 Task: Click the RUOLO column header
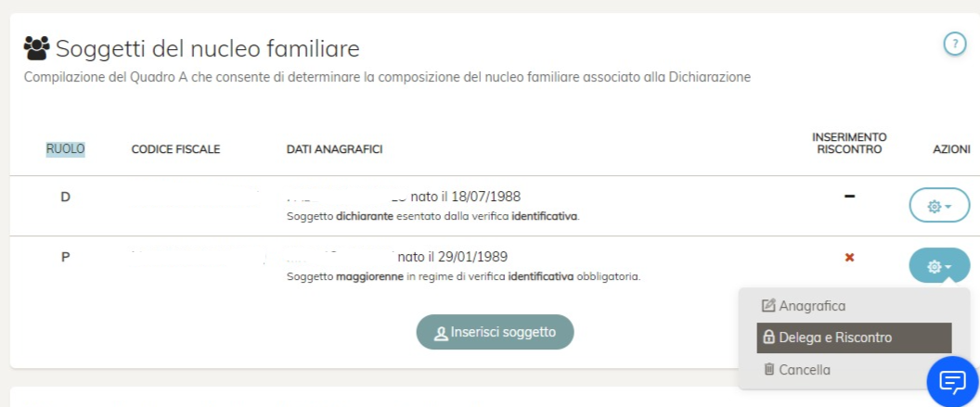(66, 149)
